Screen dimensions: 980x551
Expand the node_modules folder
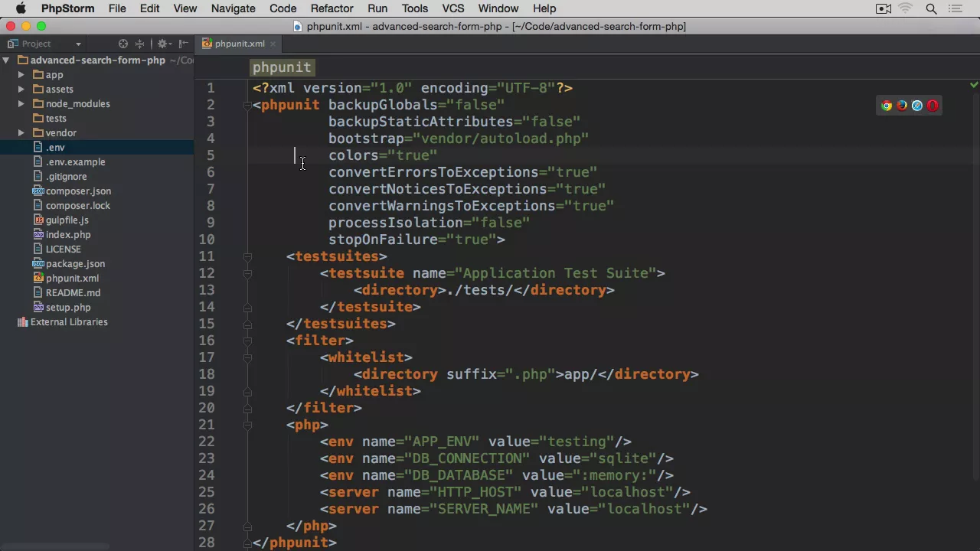click(21, 104)
